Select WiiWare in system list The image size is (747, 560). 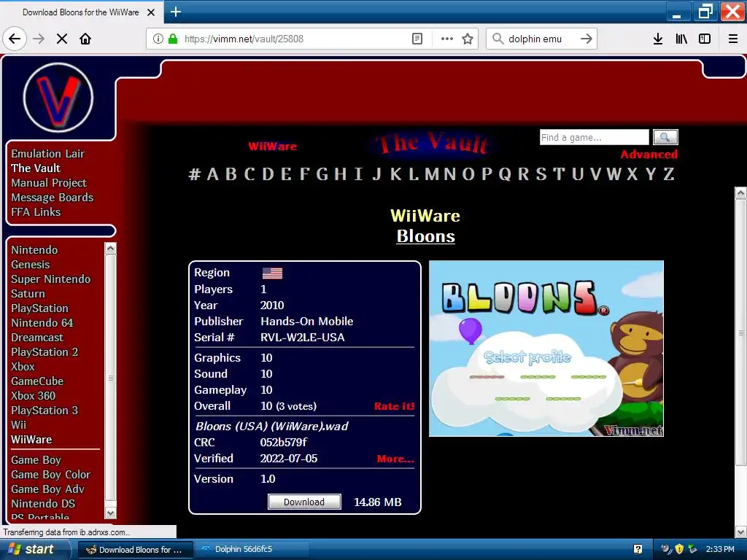[x=31, y=440]
